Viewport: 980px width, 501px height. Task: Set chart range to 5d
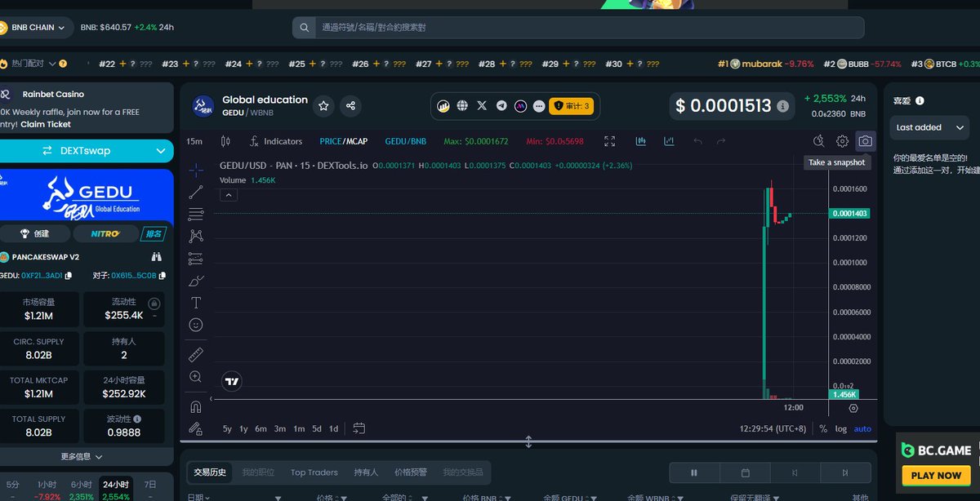(x=316, y=429)
